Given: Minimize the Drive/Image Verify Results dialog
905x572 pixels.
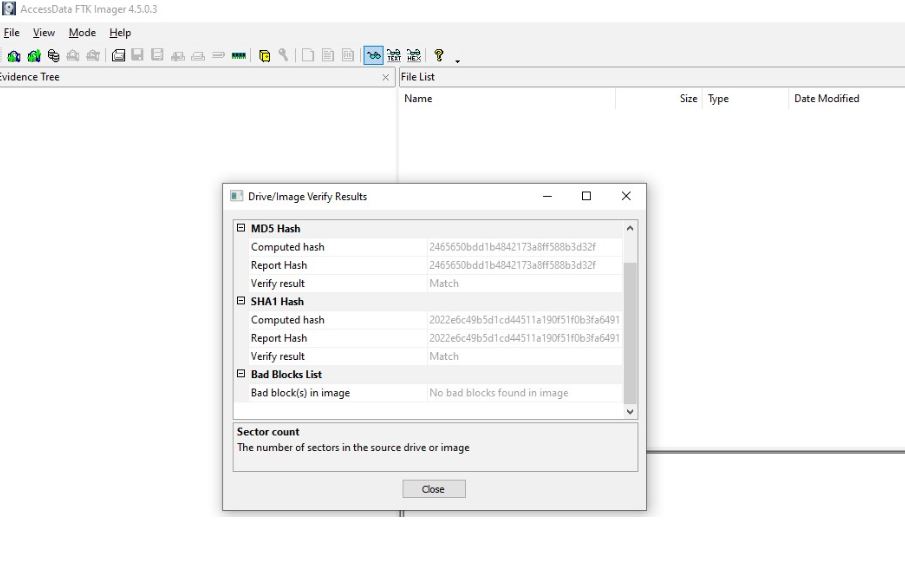Looking at the screenshot, I should (x=547, y=196).
